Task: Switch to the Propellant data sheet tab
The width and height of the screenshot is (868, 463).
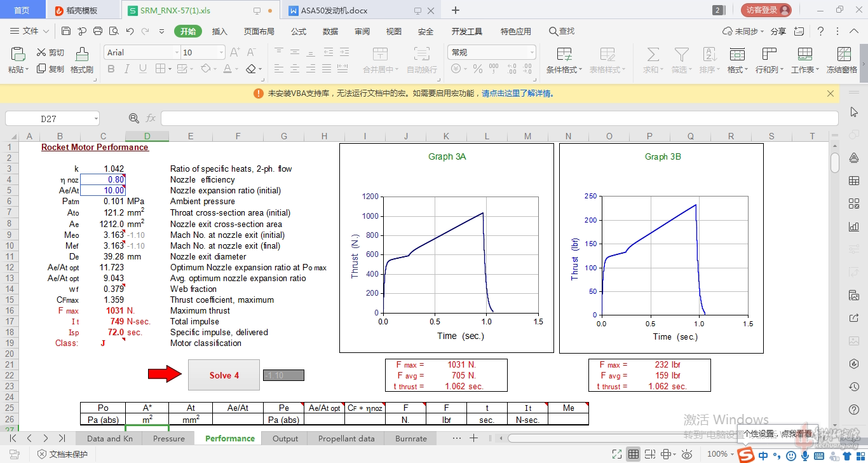Action: (346, 438)
